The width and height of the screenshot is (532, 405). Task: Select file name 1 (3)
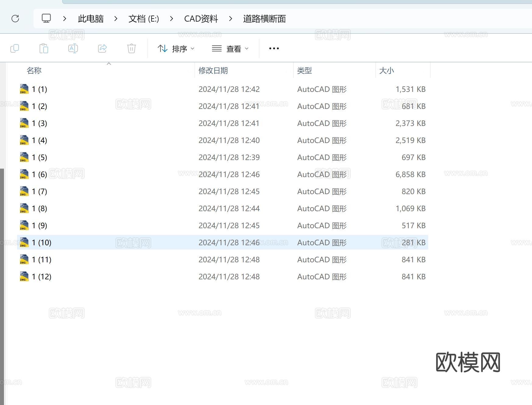(x=40, y=123)
